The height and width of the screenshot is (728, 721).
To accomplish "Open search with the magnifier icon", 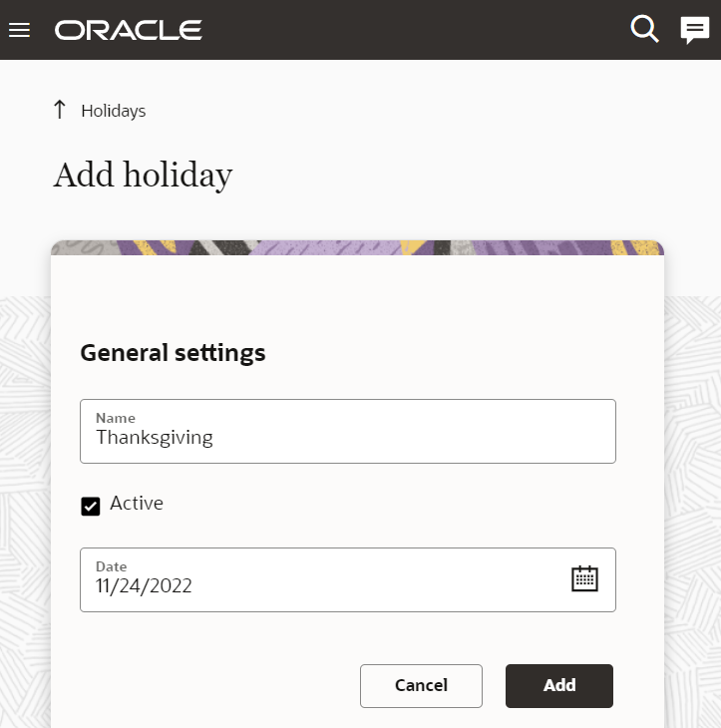I will (x=645, y=30).
